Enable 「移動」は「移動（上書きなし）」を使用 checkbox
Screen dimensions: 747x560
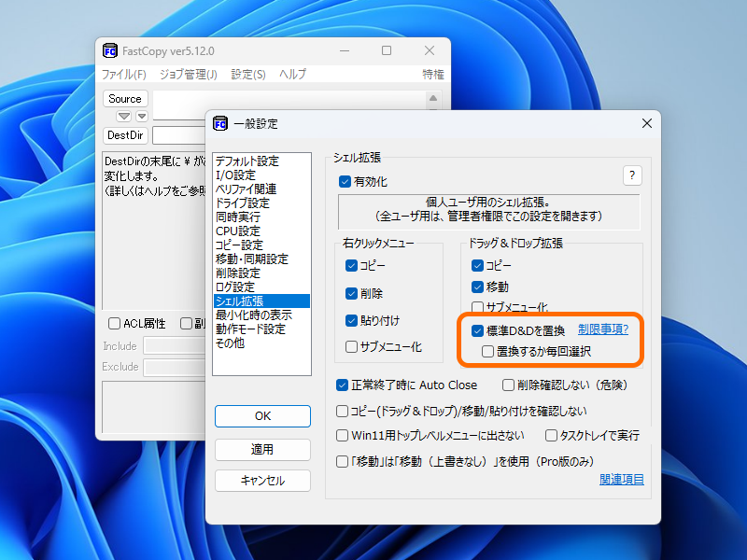pos(342,461)
